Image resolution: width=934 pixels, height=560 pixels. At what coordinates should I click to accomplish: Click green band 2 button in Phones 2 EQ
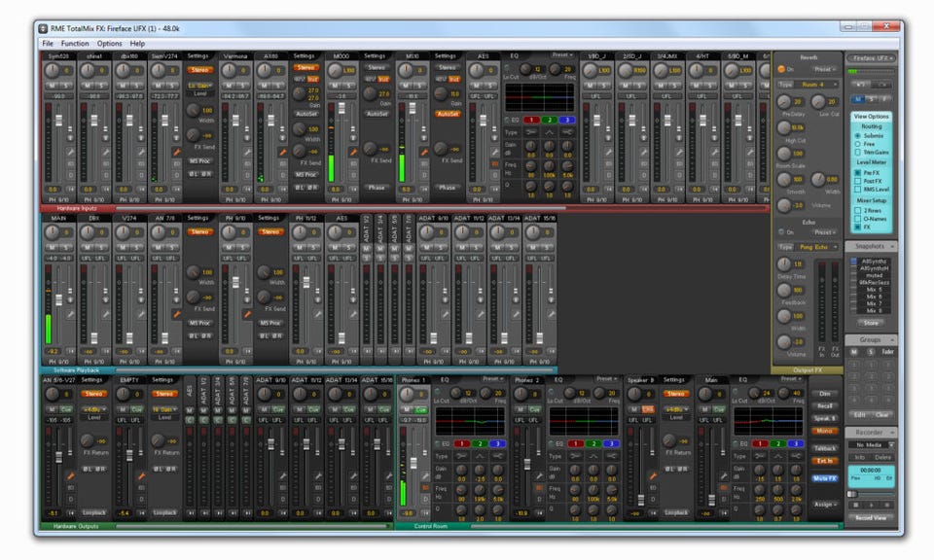coord(593,444)
